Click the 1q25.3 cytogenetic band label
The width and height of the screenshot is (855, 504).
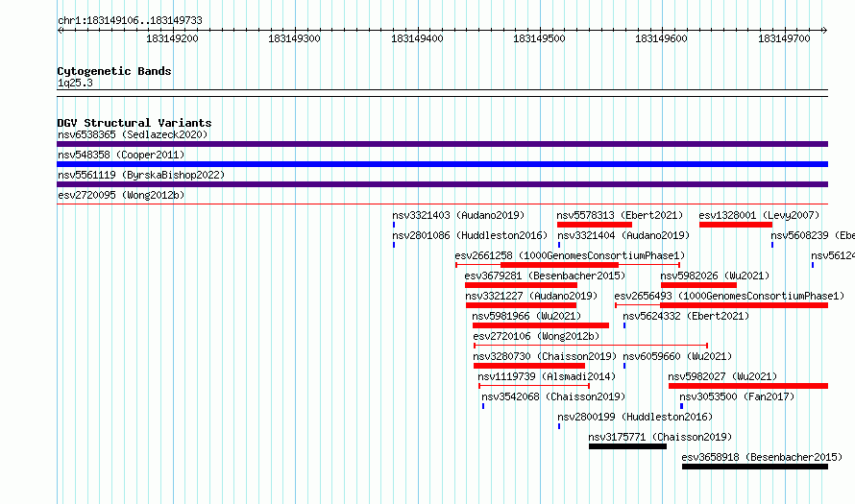point(75,83)
